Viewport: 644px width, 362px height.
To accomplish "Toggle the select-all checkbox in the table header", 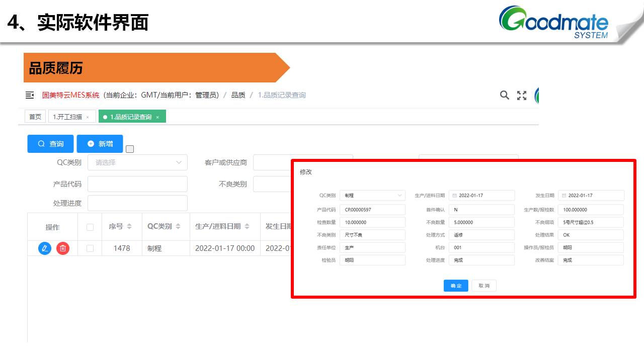I will [90, 227].
